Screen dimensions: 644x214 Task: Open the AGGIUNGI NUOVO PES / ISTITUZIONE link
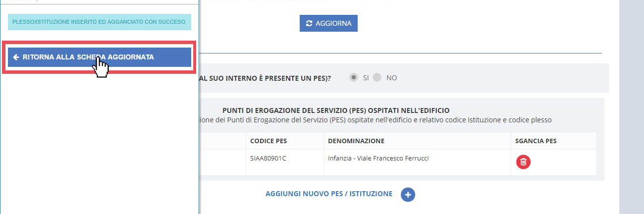tap(329, 194)
